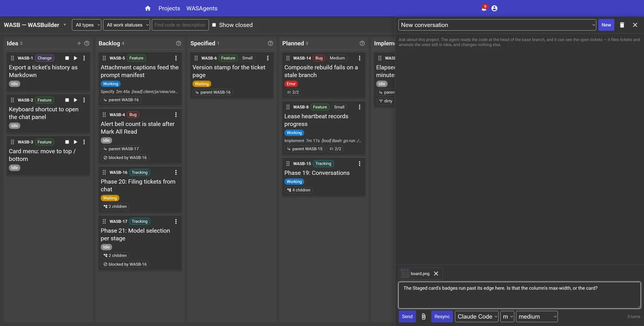Stop the WASB-2 ticket

click(x=67, y=100)
